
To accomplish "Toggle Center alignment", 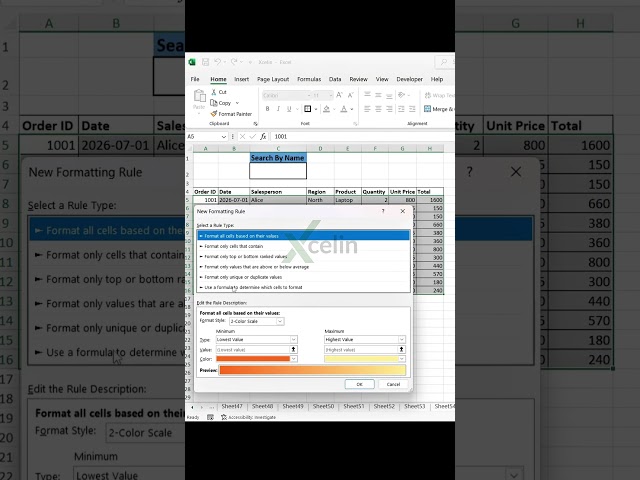I will coord(378,109).
